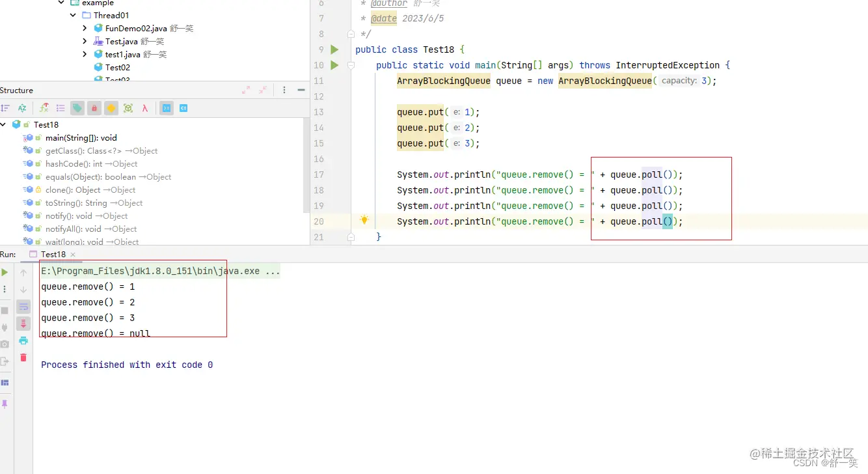Click Restore Layout icon in Run panel
The height and width of the screenshot is (474, 868).
click(x=5, y=383)
